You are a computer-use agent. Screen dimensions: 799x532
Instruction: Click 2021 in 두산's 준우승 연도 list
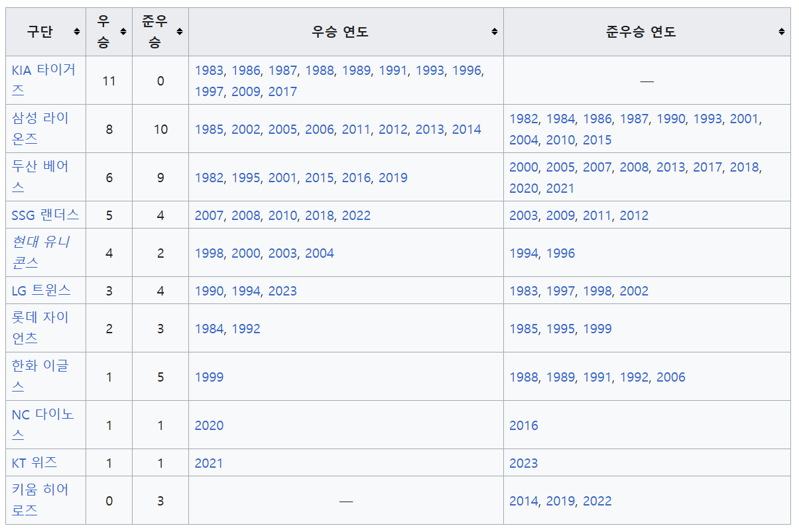[560, 188]
